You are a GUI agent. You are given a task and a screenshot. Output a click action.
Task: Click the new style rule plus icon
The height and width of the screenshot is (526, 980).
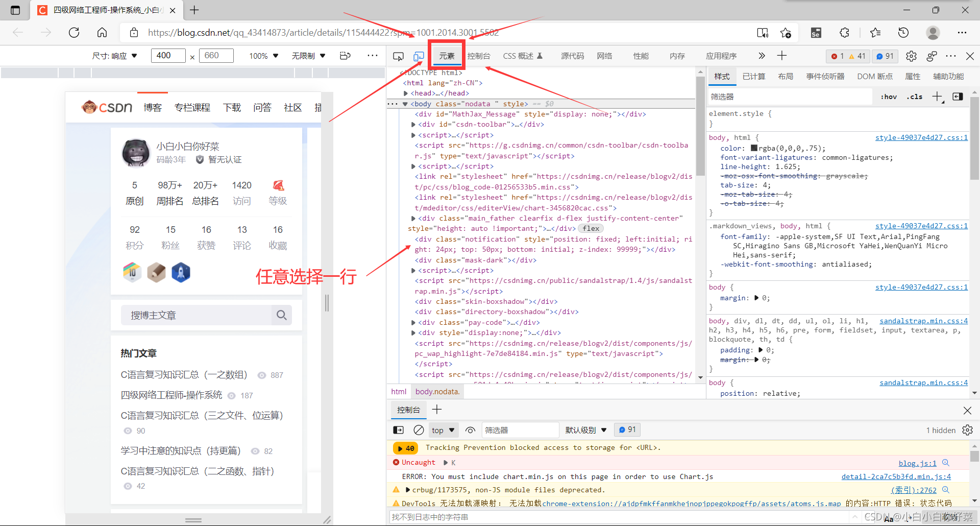click(938, 97)
